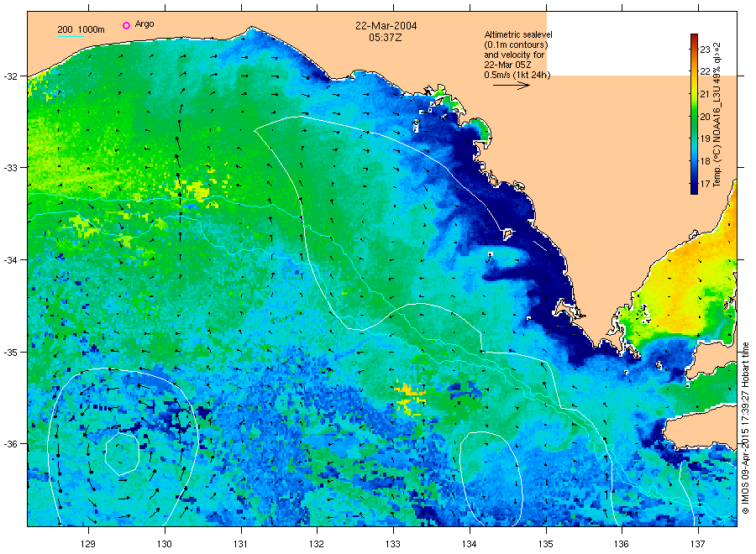
Task: Click the Temp. (°C) NOAA16_L3U vertical label
Action: coord(717,115)
